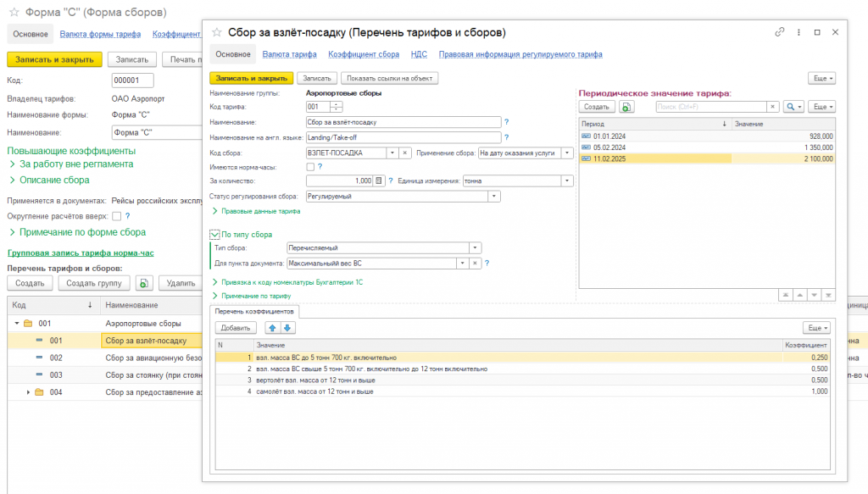
Task: Toggle Округление расчётов вверх checkbox
Action: point(117,216)
